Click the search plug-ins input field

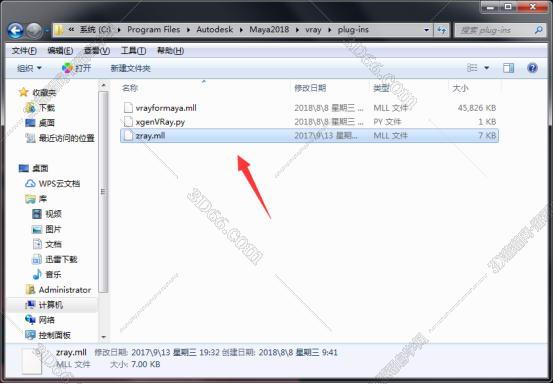(x=499, y=30)
